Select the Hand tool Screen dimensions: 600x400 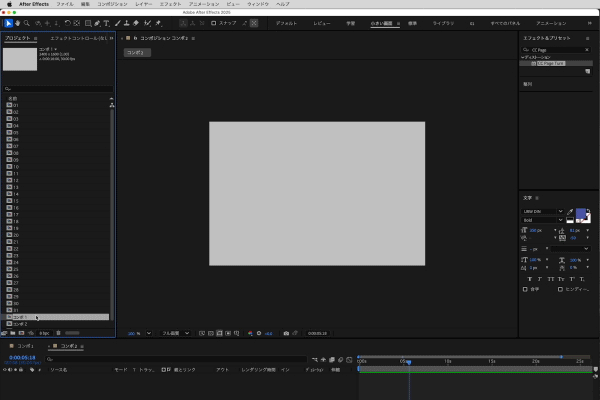18,23
